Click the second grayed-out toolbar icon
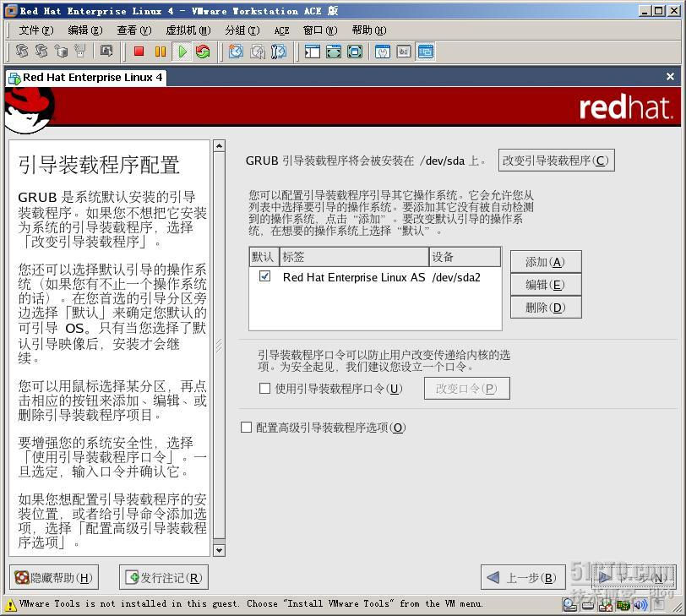Screen dimensions: 686x616 pos(41,52)
